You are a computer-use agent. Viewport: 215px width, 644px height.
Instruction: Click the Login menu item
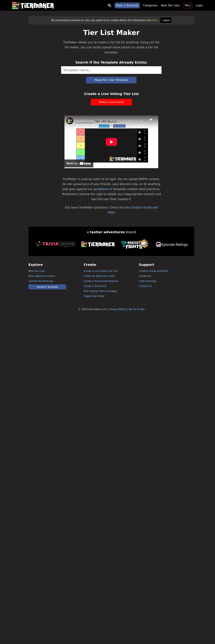199,6
